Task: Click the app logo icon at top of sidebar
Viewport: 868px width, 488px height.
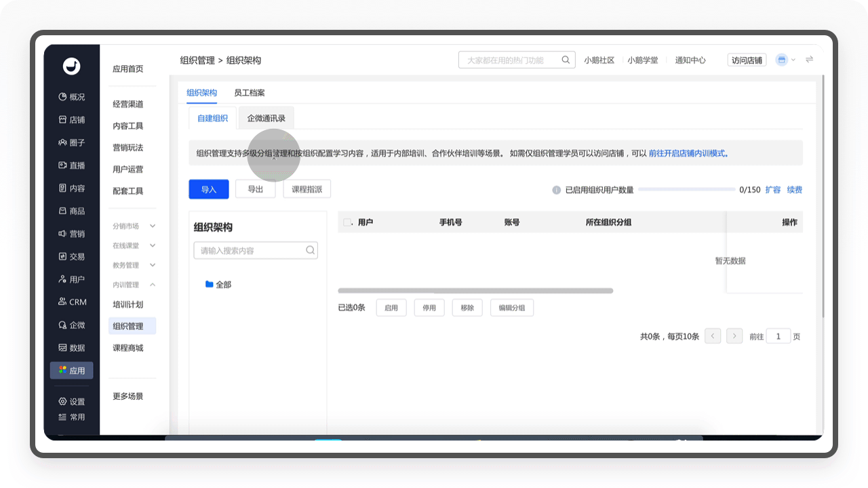Action: tap(71, 66)
